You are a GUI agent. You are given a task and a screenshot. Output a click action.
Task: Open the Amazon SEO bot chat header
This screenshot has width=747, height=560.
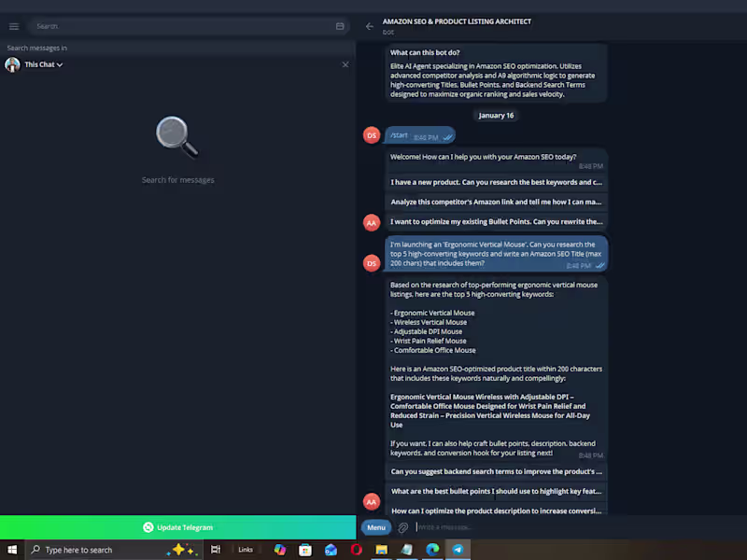pyautogui.click(x=457, y=26)
